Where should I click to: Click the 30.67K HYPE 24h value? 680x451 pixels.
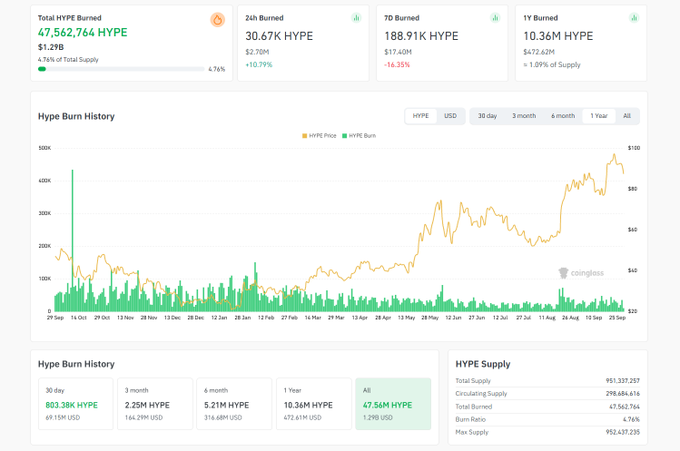(x=279, y=36)
